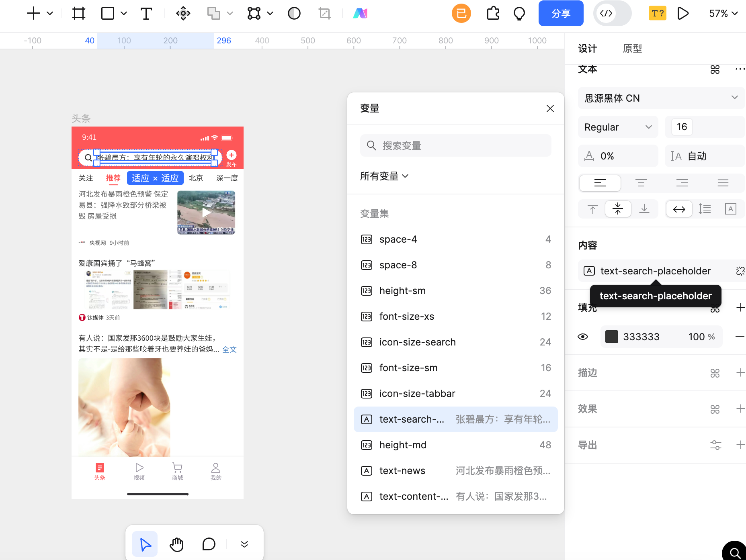Viewport: 746px width, 560px height.
Task: Switch to the 设计 tab
Action: click(588, 49)
